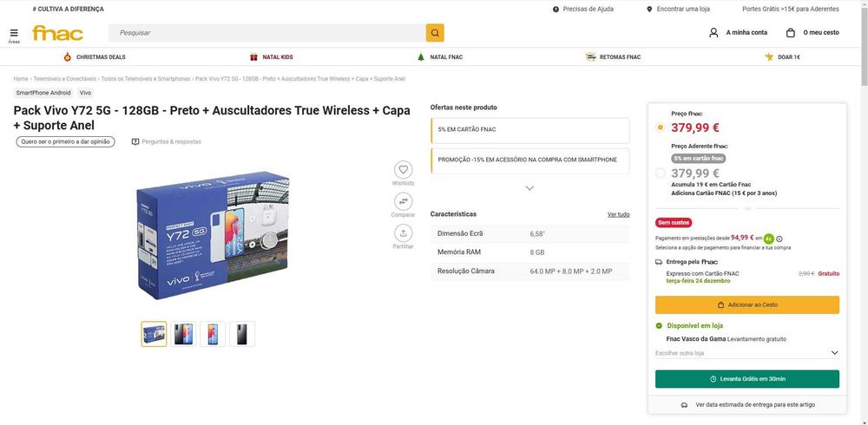Click the info icon next to 4x
Screen dimensions: 868x425
click(x=779, y=239)
